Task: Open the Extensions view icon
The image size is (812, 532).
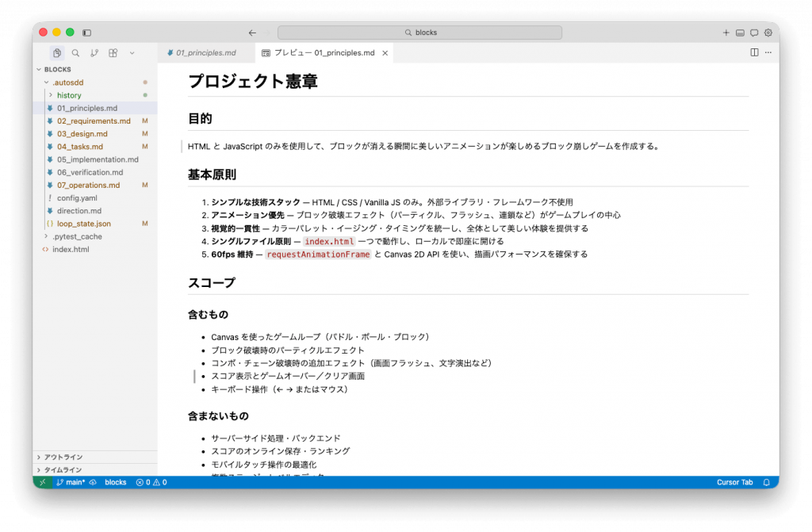Action: pyautogui.click(x=113, y=53)
